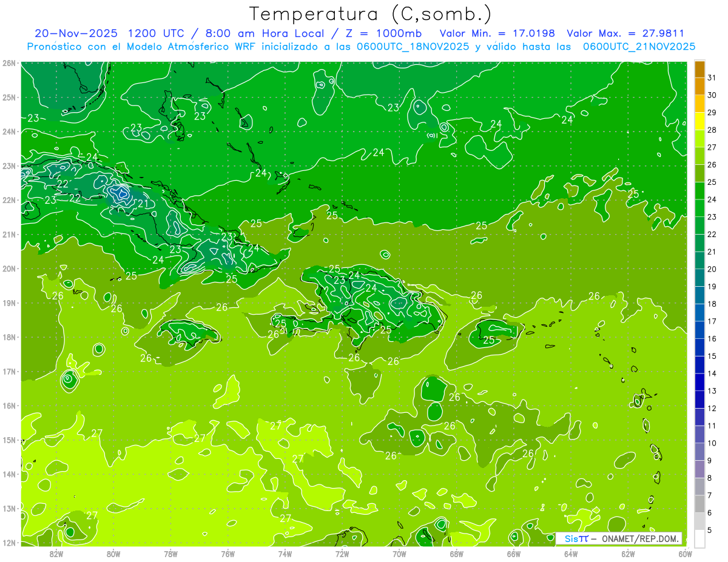
Task: Click the colorbar label "17"
Action: pos(712,321)
